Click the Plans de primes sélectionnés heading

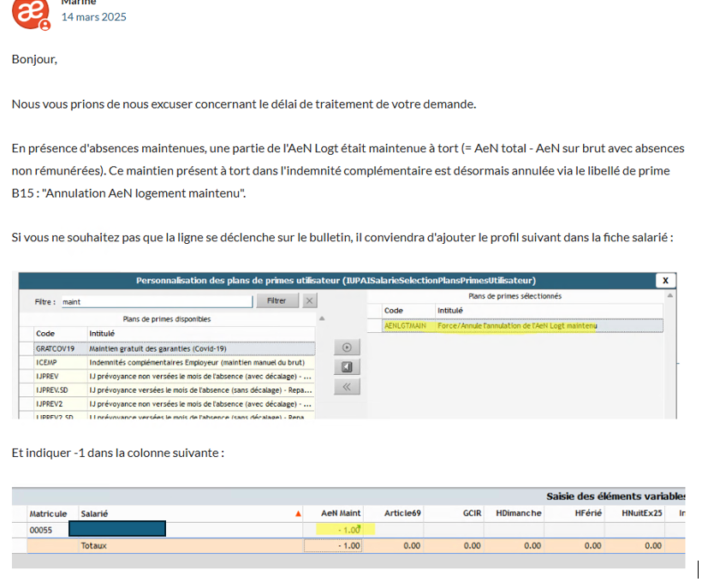click(515, 296)
